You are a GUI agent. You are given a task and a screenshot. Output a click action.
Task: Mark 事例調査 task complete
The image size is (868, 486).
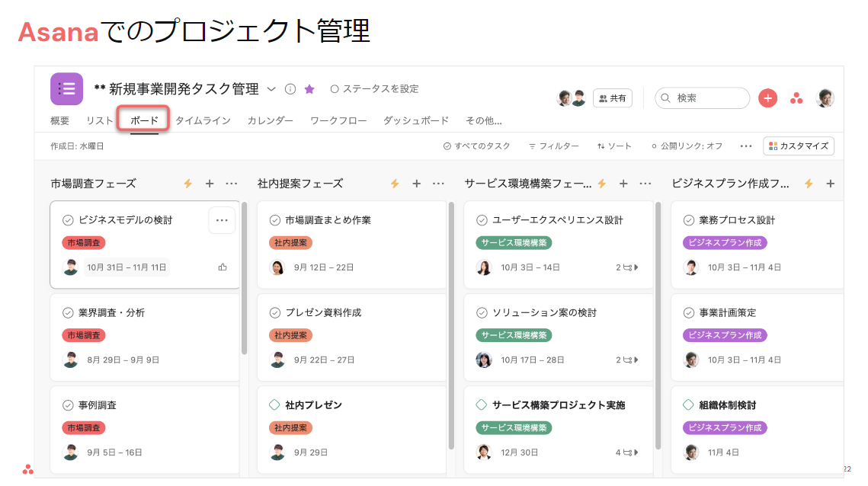68,405
